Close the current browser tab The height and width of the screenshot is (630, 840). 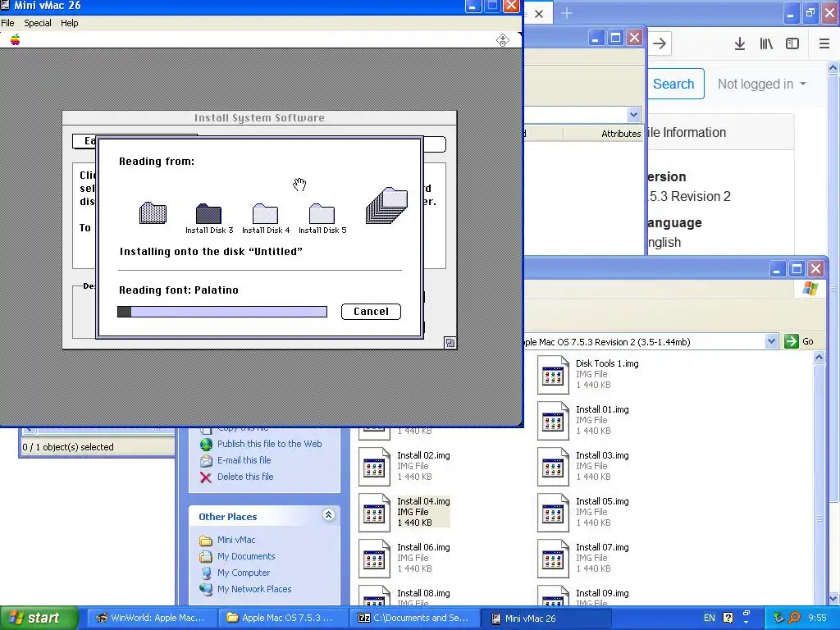click(x=539, y=14)
